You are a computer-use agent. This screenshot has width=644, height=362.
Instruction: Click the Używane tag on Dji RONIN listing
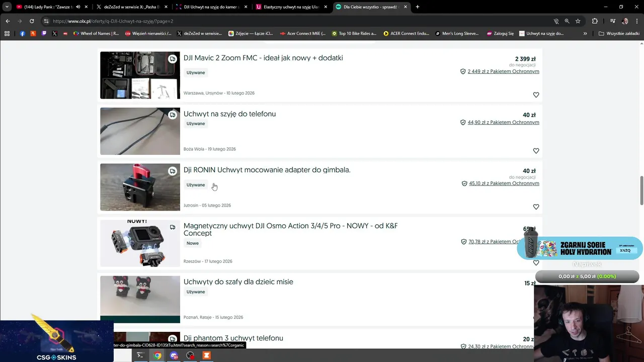(196, 185)
